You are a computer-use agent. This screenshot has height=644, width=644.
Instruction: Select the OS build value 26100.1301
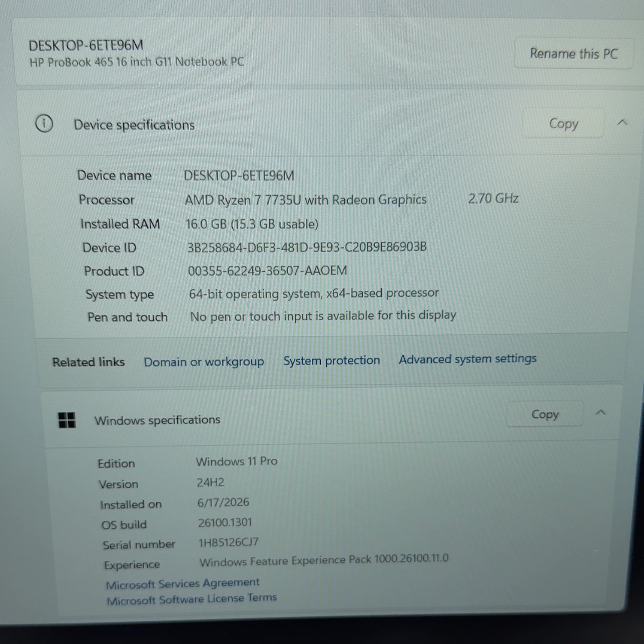(225, 522)
